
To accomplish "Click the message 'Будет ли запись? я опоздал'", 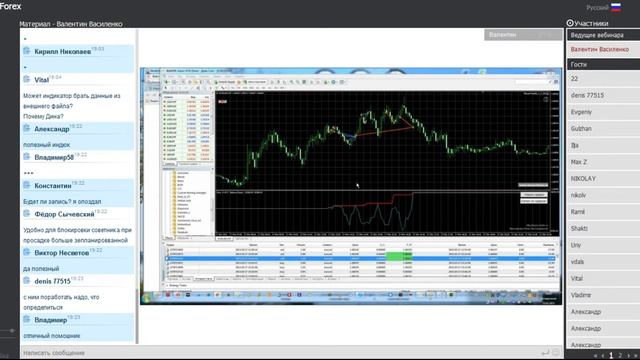I will (62, 202).
